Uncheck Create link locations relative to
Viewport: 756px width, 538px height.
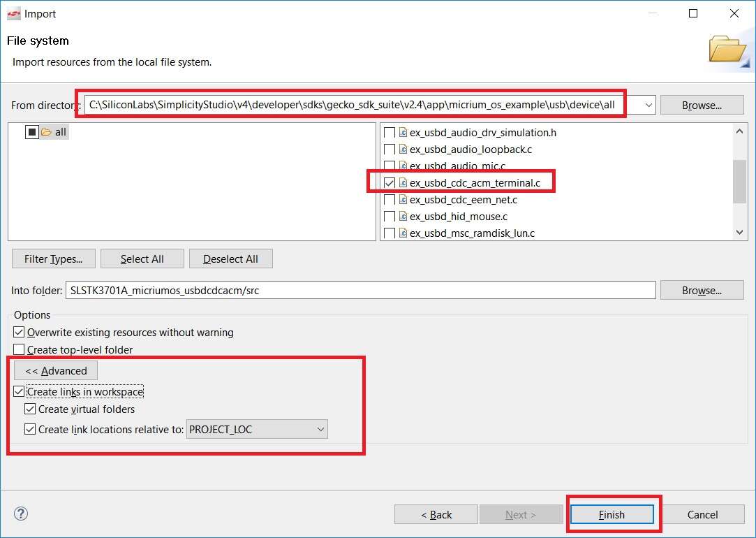(x=30, y=429)
